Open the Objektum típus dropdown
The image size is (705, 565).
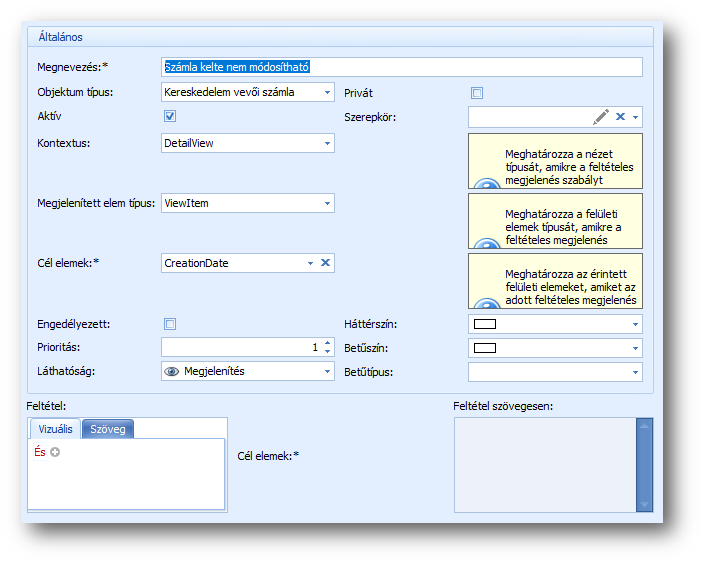(327, 93)
